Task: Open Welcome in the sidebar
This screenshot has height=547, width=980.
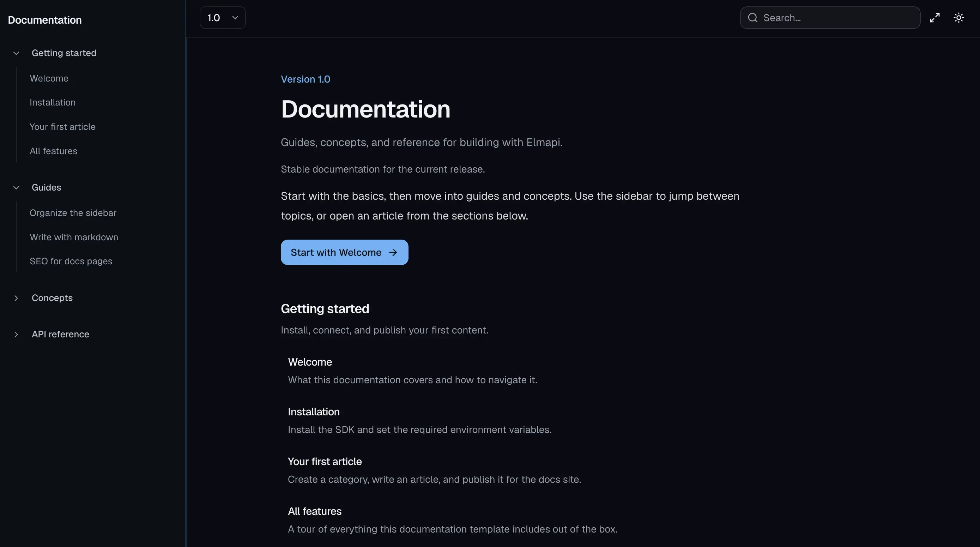Action: tap(49, 78)
